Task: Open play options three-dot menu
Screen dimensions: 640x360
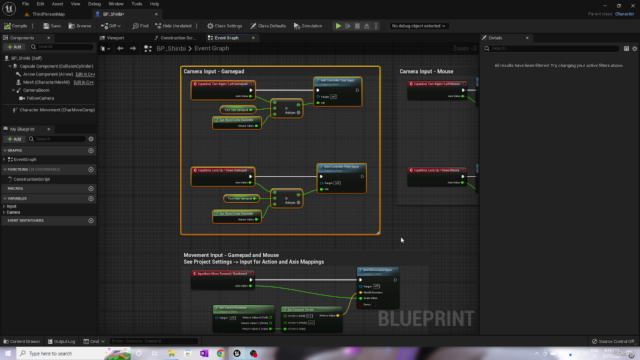Action: [376, 26]
